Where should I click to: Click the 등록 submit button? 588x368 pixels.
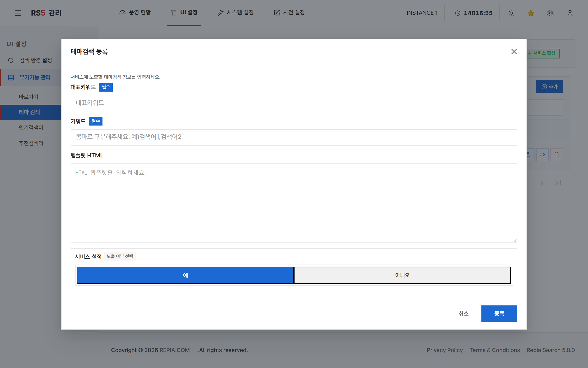click(499, 313)
